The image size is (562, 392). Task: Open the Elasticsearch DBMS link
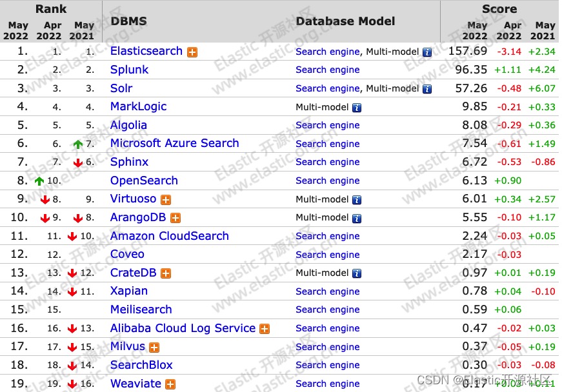pyautogui.click(x=146, y=51)
